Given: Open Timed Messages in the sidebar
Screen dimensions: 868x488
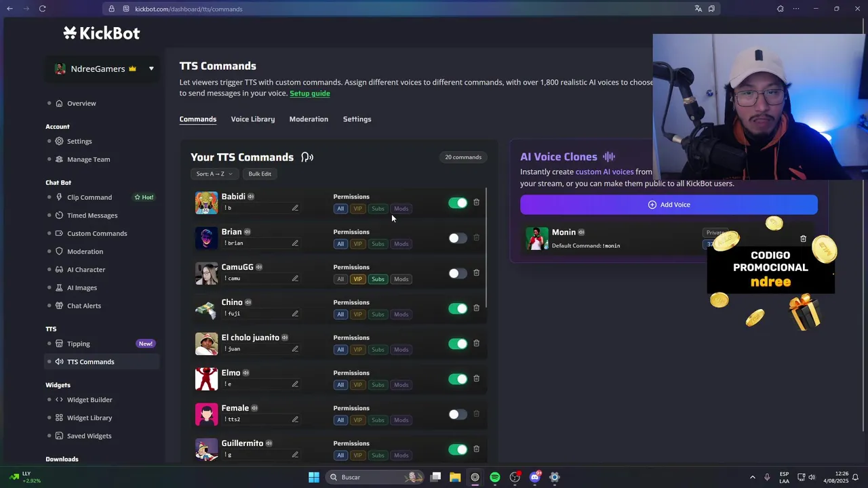Looking at the screenshot, I should coord(92,216).
